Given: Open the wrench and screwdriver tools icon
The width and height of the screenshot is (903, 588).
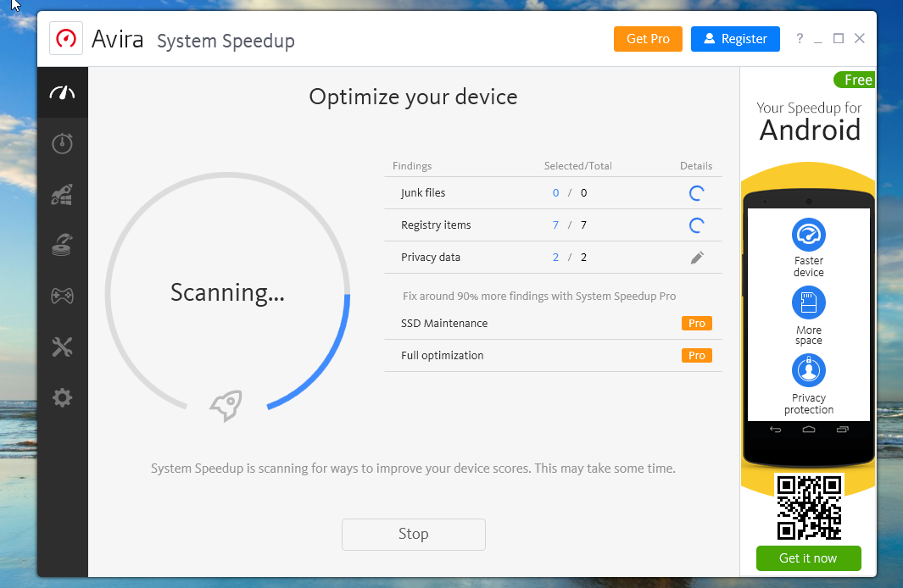Looking at the screenshot, I should click(x=62, y=347).
